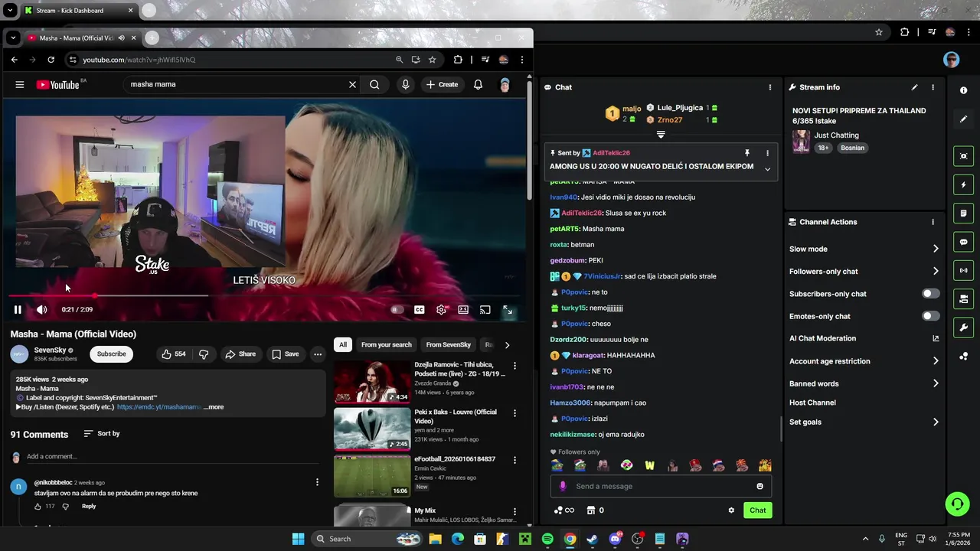Select the 'From SevenSky' chip
Viewport: 980px width, 551px height.
click(x=448, y=345)
